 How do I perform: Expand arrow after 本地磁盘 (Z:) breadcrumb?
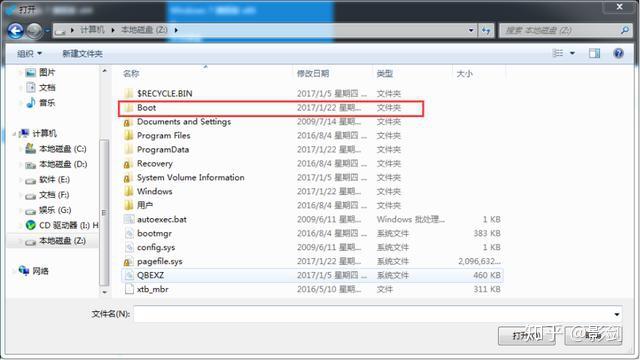176,30
